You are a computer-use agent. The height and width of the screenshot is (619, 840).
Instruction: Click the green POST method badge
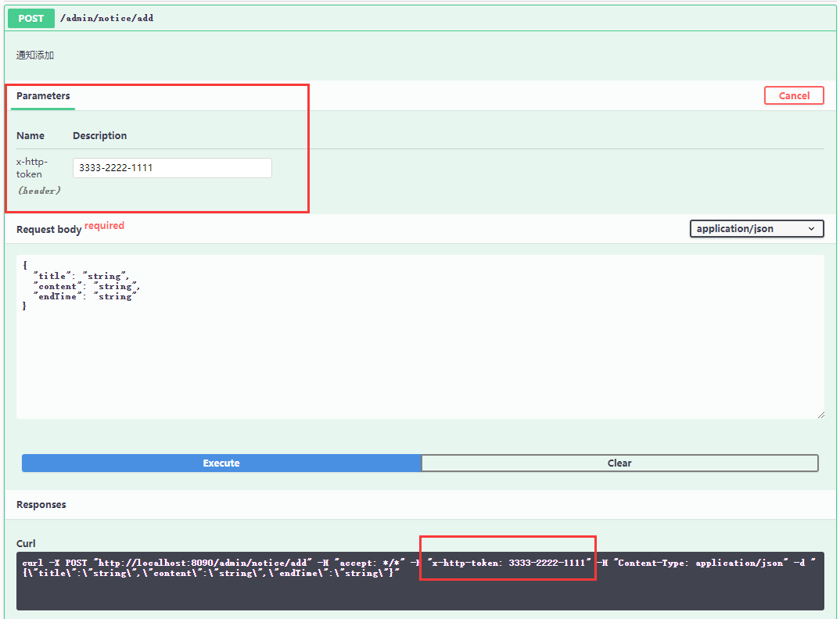pyautogui.click(x=31, y=17)
